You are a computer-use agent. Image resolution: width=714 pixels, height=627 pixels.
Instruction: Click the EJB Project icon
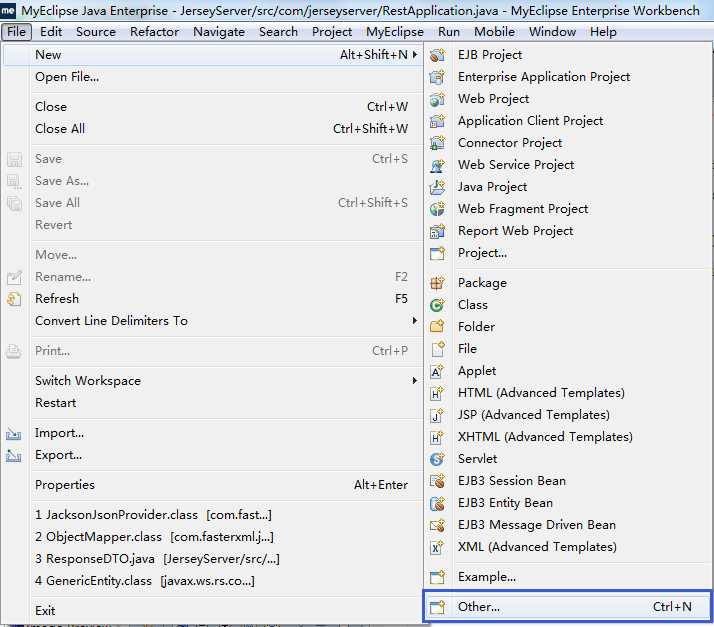coord(437,55)
